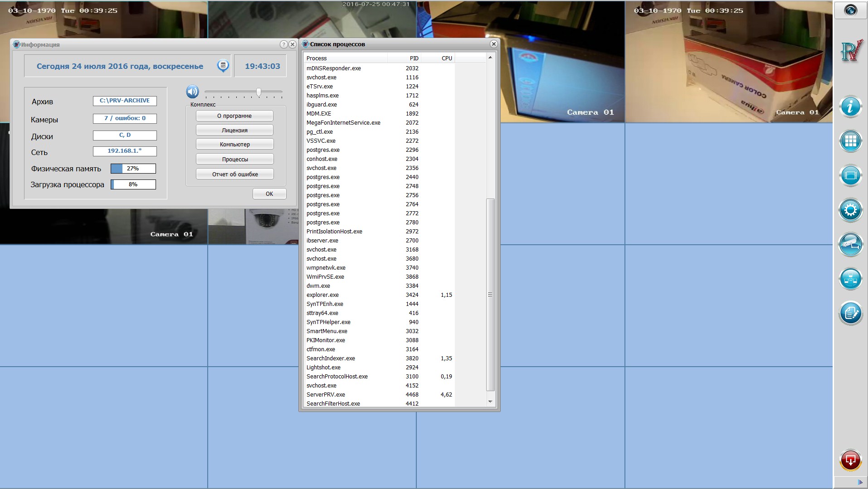Open the network connections icon

coord(850,279)
